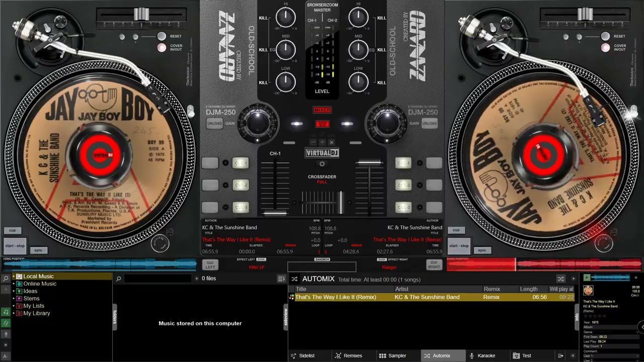Click the loop circle icon on left deck

160,244
